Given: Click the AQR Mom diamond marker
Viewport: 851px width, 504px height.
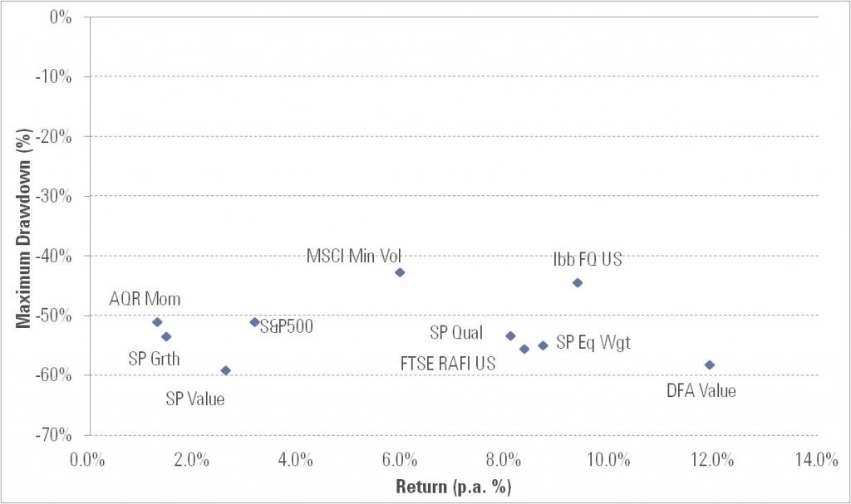Looking at the screenshot, I should point(157,322).
